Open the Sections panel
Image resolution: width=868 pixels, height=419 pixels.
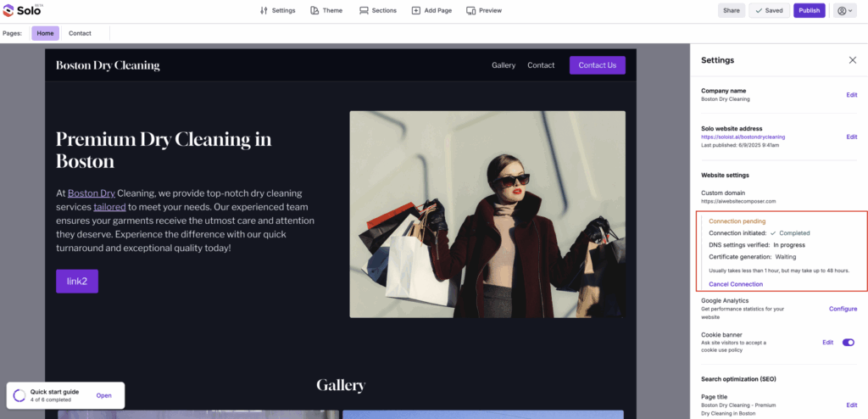(x=377, y=10)
